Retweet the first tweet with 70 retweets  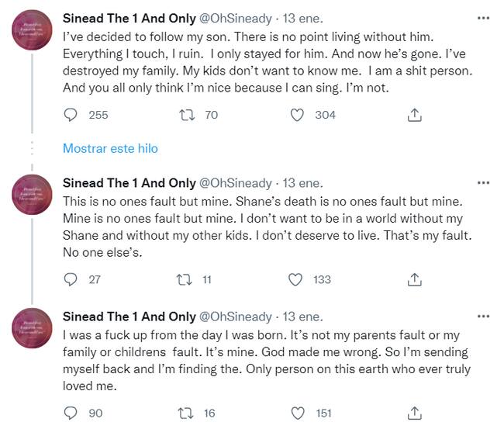coord(186,115)
